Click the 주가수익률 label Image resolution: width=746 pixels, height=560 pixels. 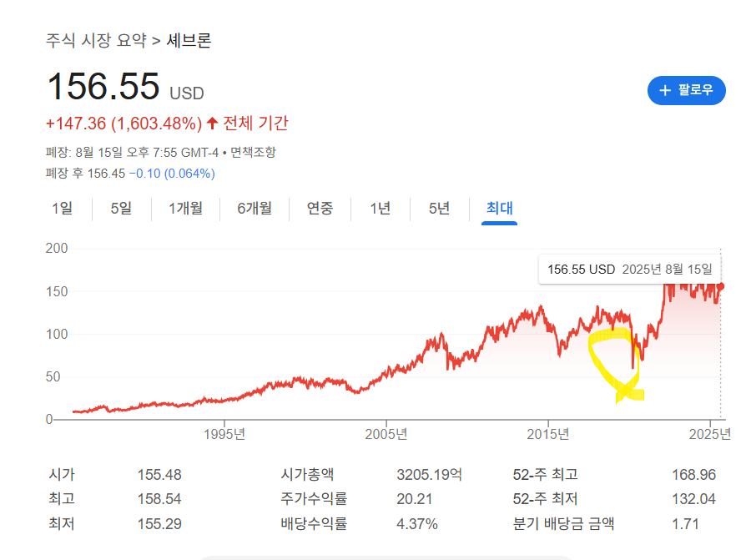(314, 499)
